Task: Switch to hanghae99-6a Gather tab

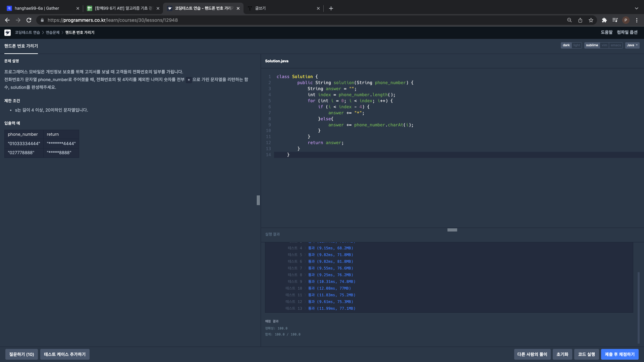Action: tap(37, 8)
